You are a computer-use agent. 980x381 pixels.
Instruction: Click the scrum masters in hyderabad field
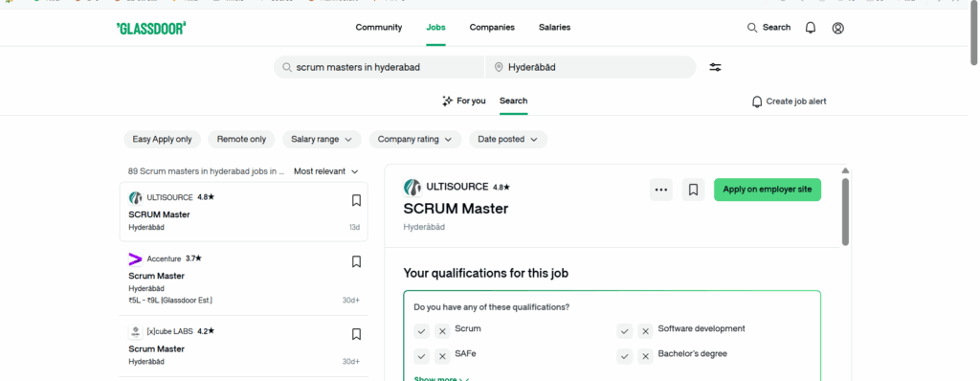point(379,67)
